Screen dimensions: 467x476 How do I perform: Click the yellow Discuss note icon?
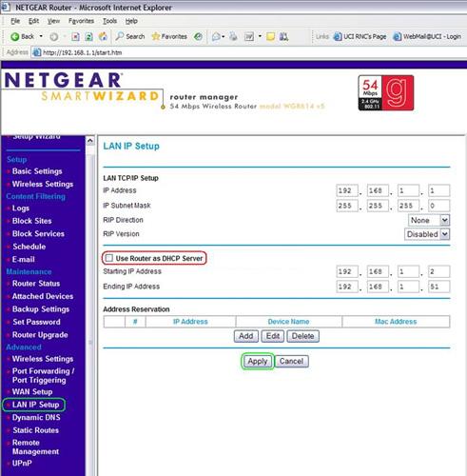(270, 37)
